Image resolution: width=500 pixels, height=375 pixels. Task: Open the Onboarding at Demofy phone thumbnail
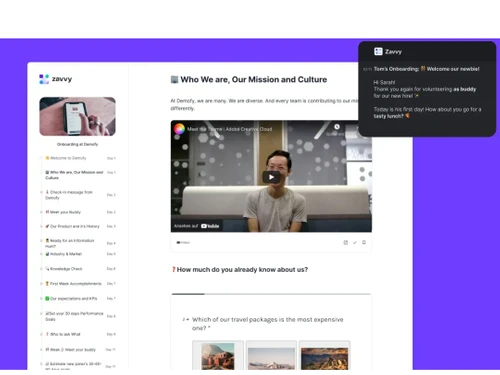click(x=77, y=116)
